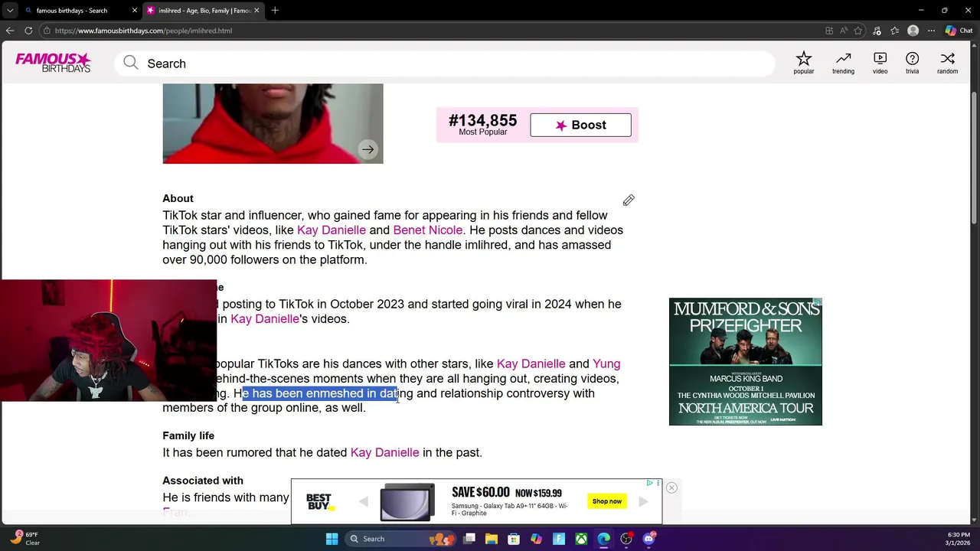
Task: Open the Xbox app from taskbar
Action: pos(582,539)
